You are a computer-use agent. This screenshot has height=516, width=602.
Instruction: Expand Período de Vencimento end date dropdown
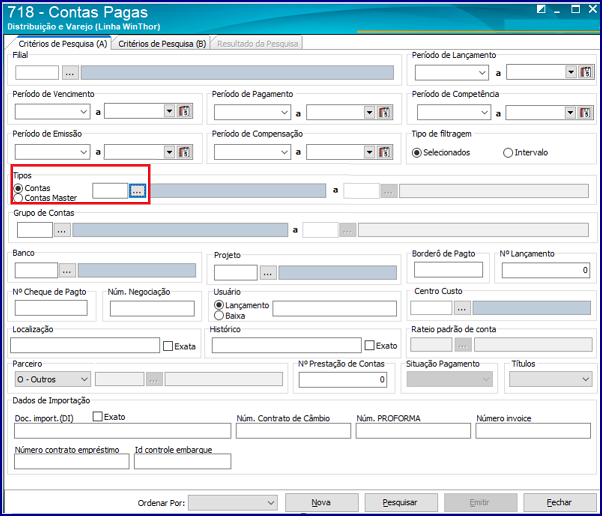169,111
